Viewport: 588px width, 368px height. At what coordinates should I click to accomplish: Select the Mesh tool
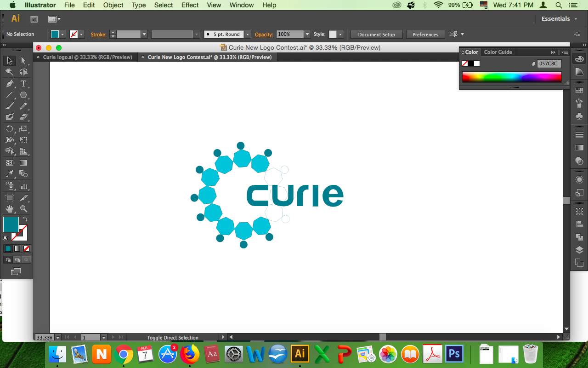[x=9, y=163]
